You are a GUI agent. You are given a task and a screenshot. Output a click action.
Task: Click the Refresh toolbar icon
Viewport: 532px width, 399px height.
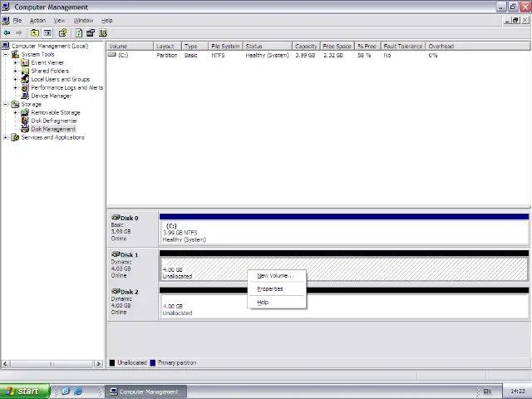[x=79, y=33]
